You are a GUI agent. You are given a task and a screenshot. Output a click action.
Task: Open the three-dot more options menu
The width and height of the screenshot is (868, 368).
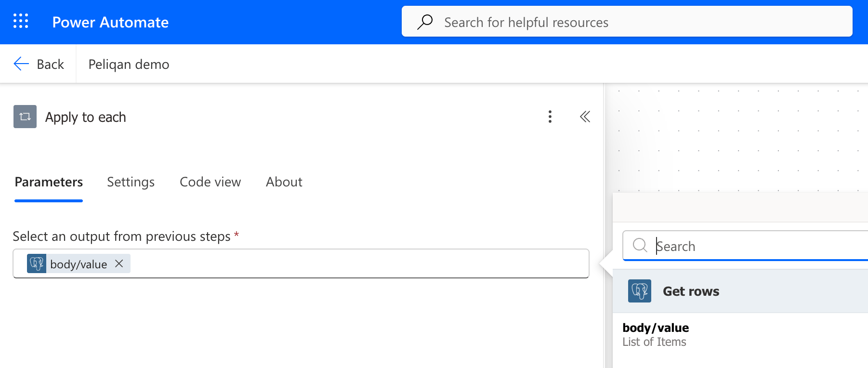550,117
